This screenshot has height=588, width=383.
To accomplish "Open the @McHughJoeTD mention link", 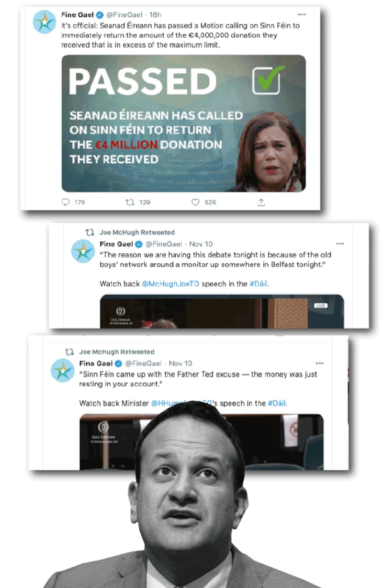I will 170,283.
